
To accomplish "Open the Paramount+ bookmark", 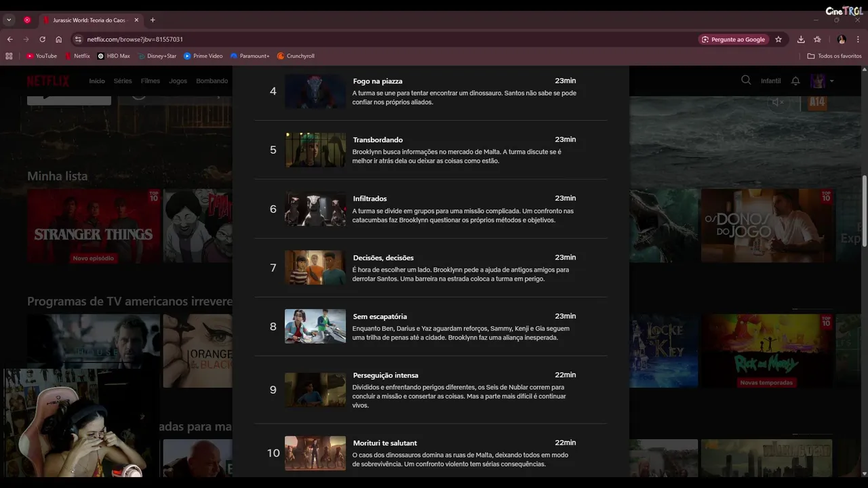I will click(250, 56).
